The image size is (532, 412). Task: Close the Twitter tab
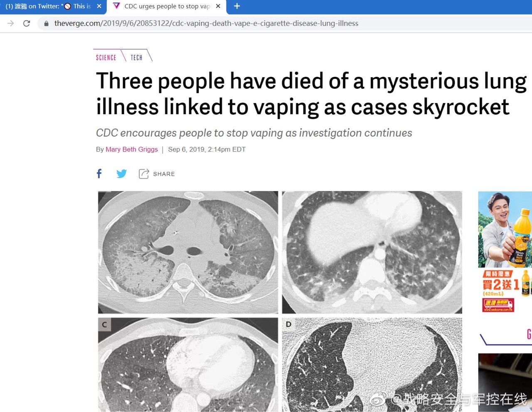click(99, 6)
